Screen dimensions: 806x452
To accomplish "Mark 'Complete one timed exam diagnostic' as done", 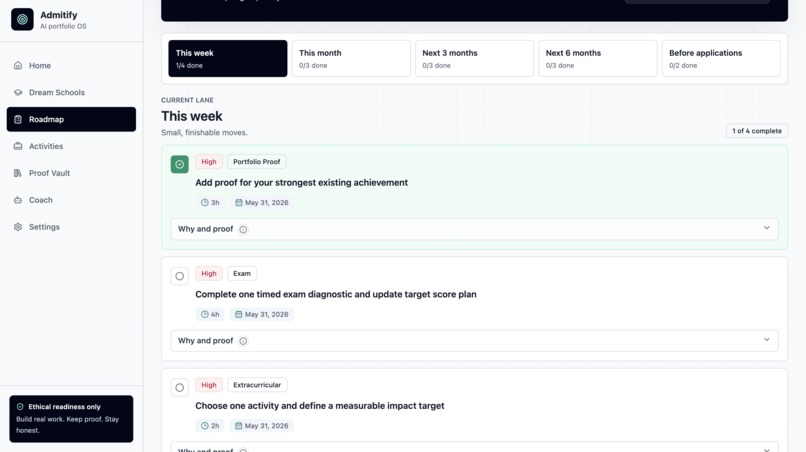I will 179,276.
